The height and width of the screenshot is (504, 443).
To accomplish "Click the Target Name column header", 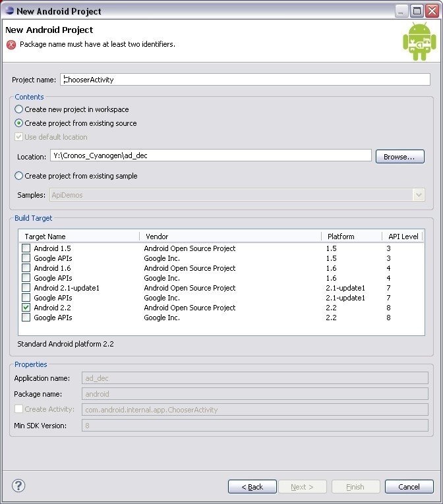I will [x=79, y=237].
